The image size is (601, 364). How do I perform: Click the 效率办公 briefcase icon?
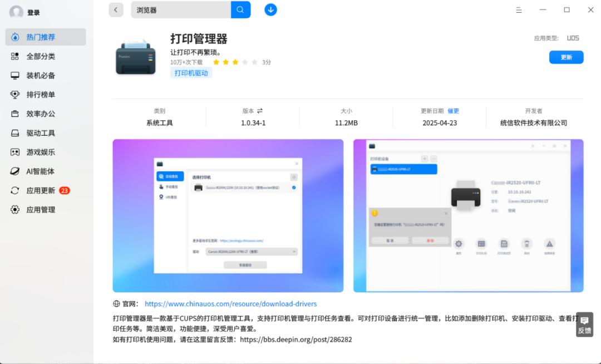(15, 114)
